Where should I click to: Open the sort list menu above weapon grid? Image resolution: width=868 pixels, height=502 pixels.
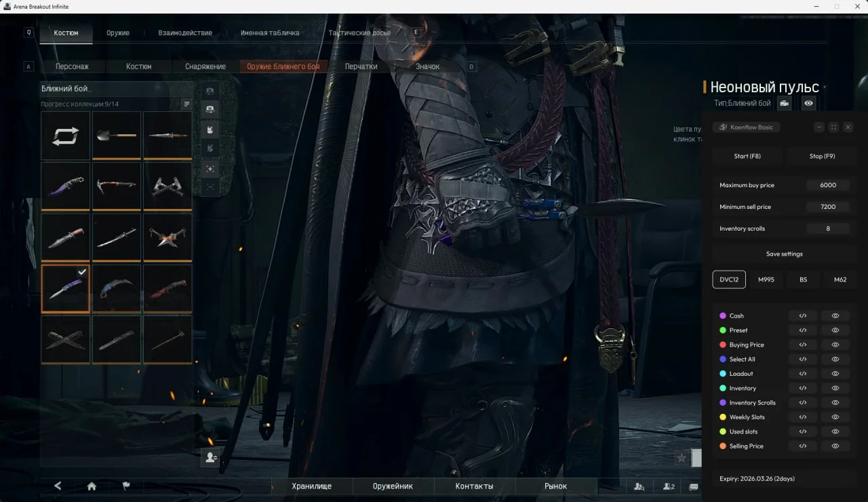point(186,104)
